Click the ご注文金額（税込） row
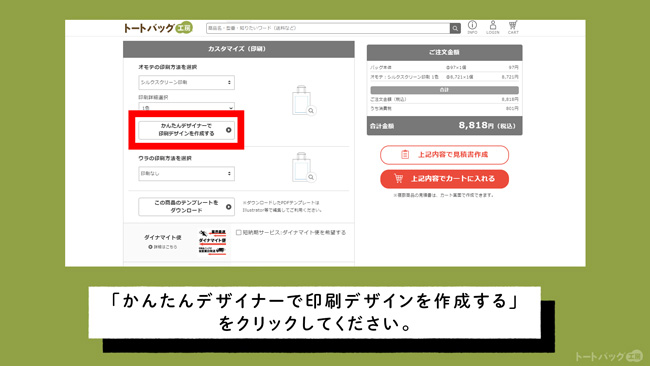The image size is (650, 366). point(444,99)
